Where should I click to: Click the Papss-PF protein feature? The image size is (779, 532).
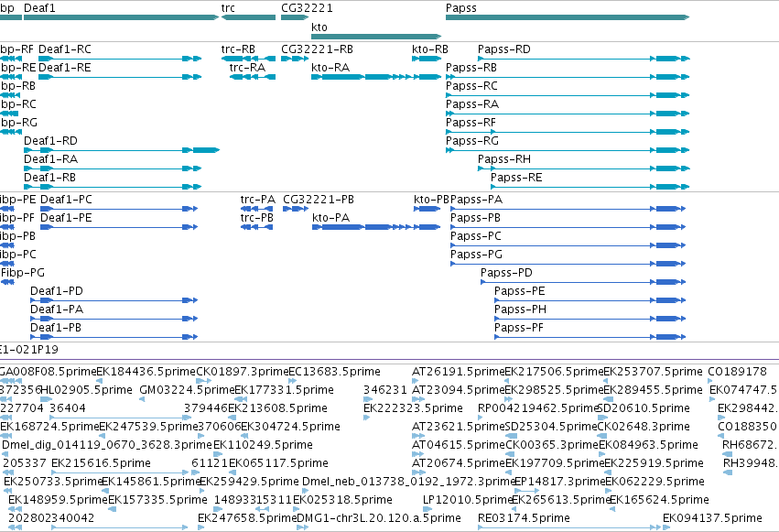click(590, 337)
